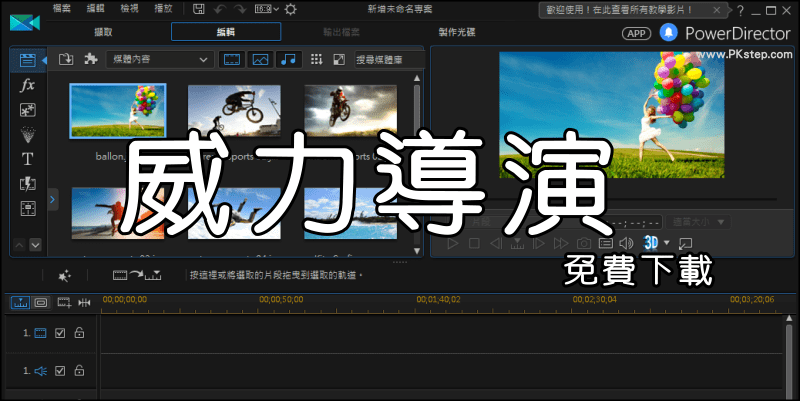
Task: Open the 檢視 menu
Action: 129,9
